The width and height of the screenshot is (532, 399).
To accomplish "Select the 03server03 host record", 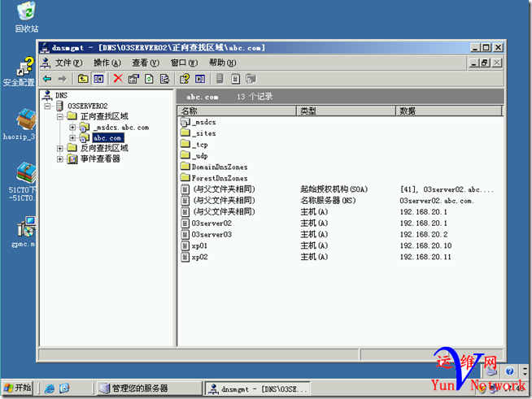I will (339, 235).
